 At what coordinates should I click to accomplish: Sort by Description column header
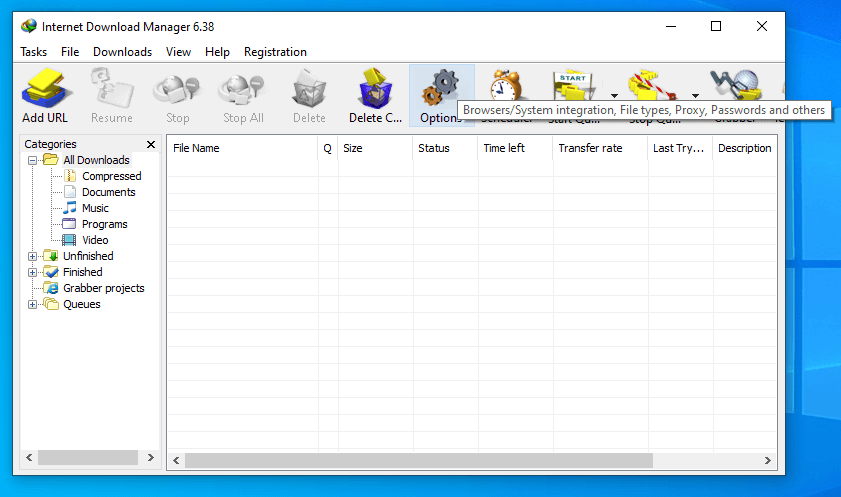tap(744, 148)
